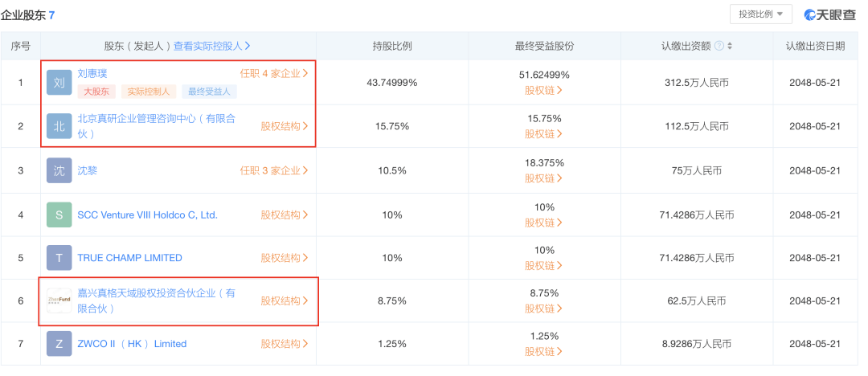Sort by 认缴出资额 using the sort arrows
The height and width of the screenshot is (376, 868).
[730, 46]
